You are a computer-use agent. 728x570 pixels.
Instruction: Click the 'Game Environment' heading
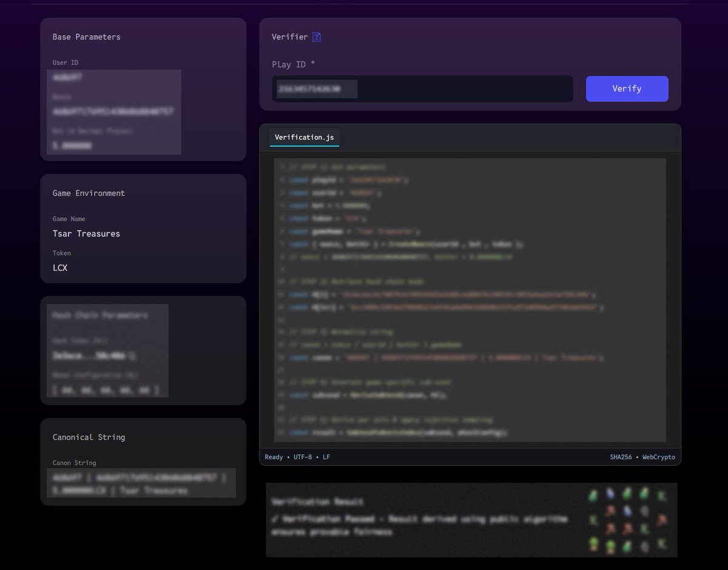point(89,193)
